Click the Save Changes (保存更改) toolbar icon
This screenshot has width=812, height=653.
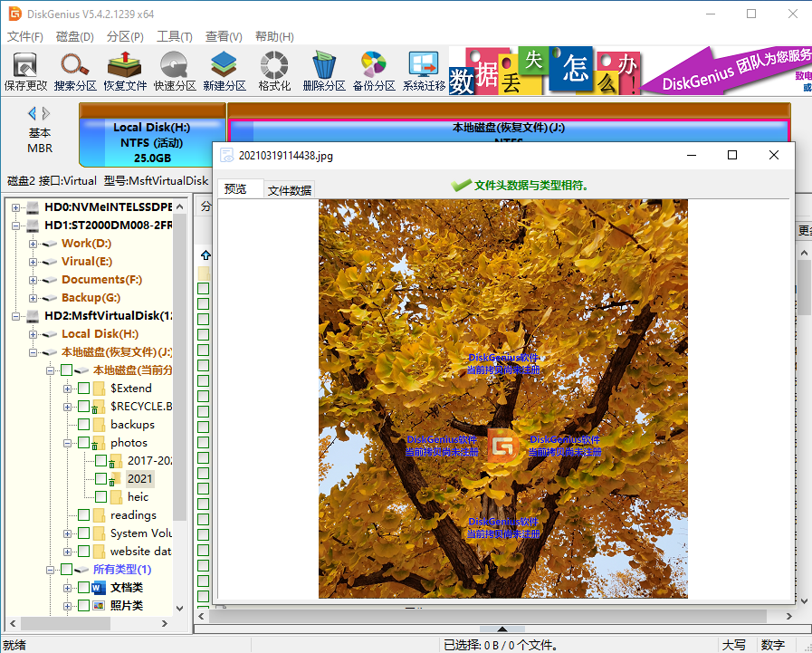pos(25,71)
